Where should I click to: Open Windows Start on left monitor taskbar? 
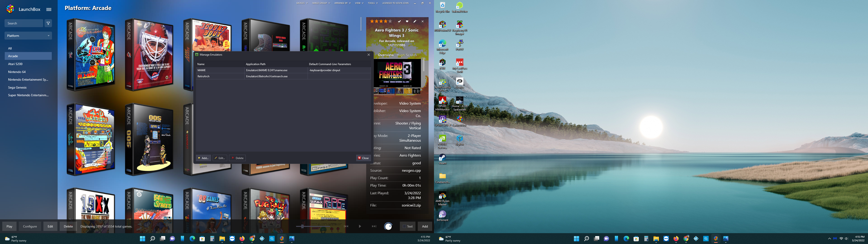(143, 239)
